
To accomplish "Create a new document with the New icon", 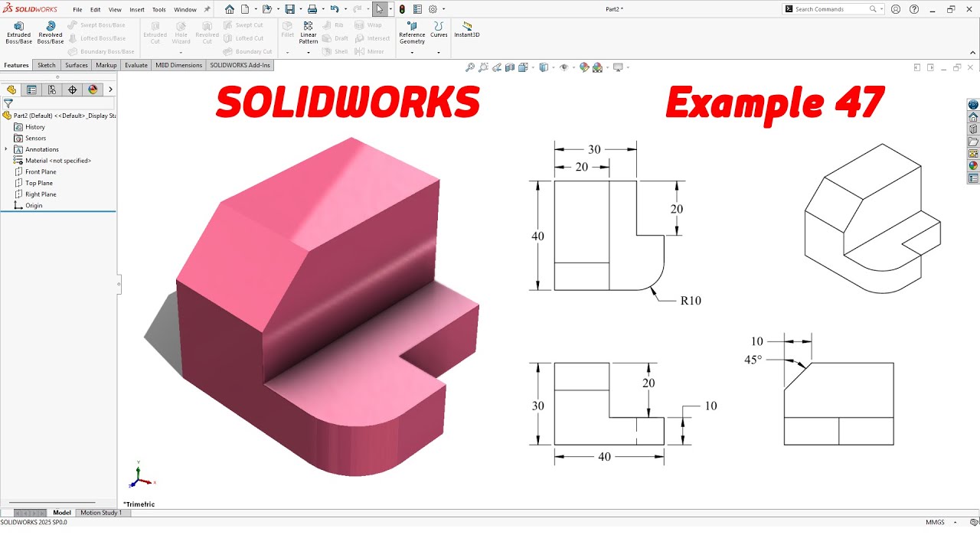I will pos(245,9).
